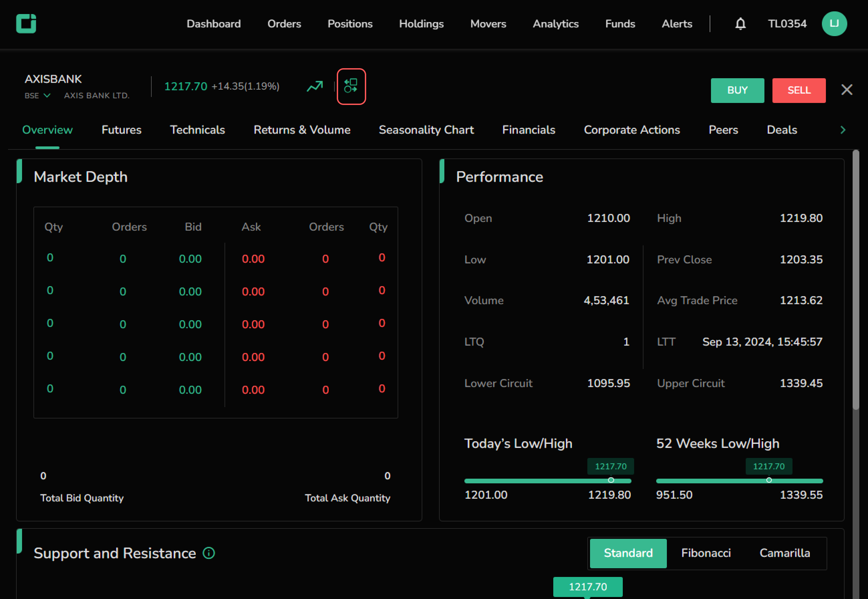Click Open value 1210.00

click(x=608, y=218)
